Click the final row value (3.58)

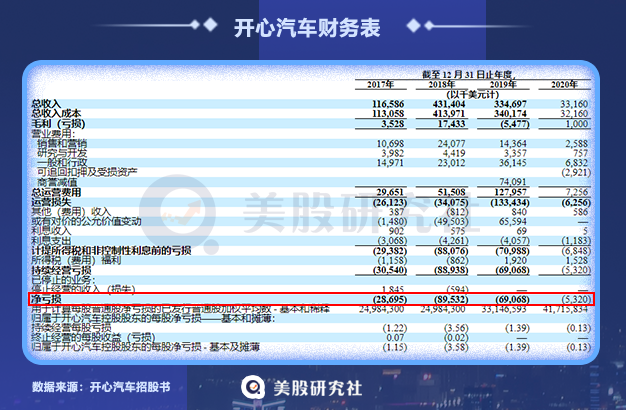coord(456,347)
